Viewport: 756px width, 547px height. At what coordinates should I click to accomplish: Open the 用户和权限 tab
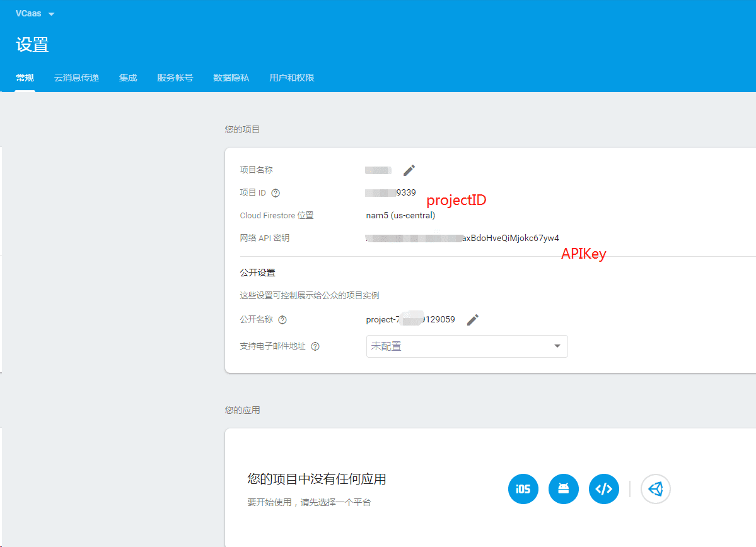pos(291,78)
